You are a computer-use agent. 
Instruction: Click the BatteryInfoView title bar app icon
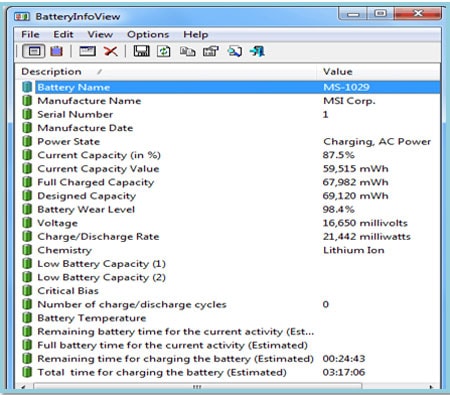pyautogui.click(x=22, y=16)
